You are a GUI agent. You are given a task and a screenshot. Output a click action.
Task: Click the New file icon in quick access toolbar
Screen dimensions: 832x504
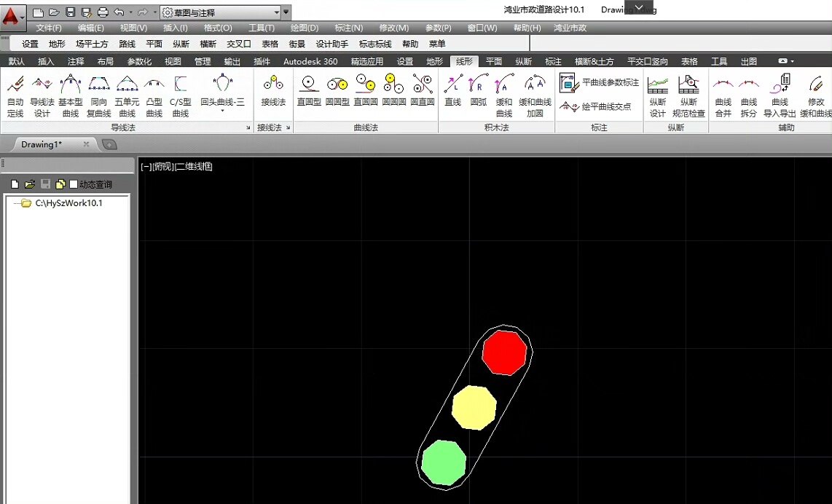[x=38, y=12]
